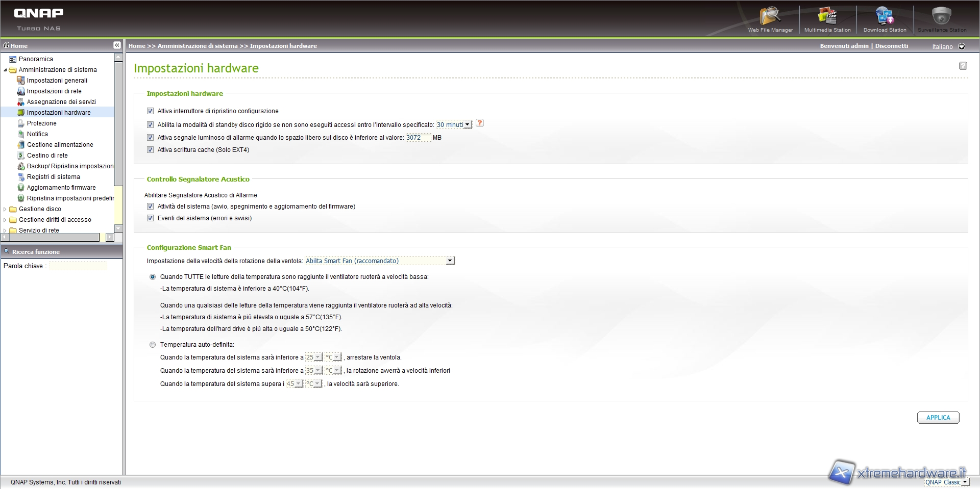
Task: Open the 30 minuti standby dropdown
Action: tap(453, 125)
